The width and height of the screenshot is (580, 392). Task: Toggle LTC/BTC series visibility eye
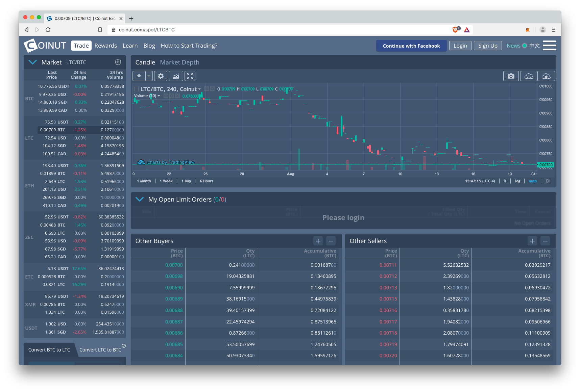207,89
